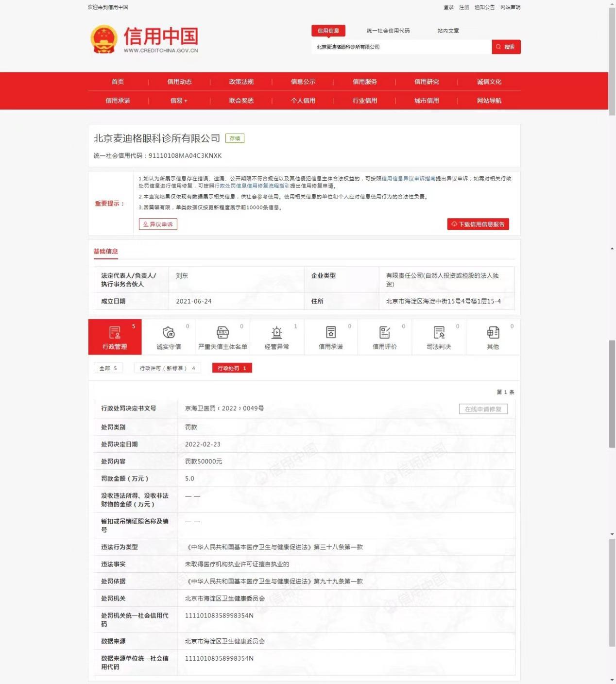616x684 pixels.
Task: Open the 网站声明 top link
Action: click(510, 7)
